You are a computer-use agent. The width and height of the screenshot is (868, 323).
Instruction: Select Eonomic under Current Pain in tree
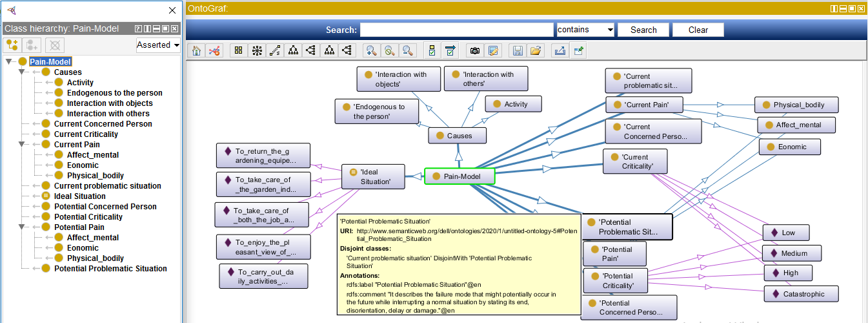(x=83, y=165)
